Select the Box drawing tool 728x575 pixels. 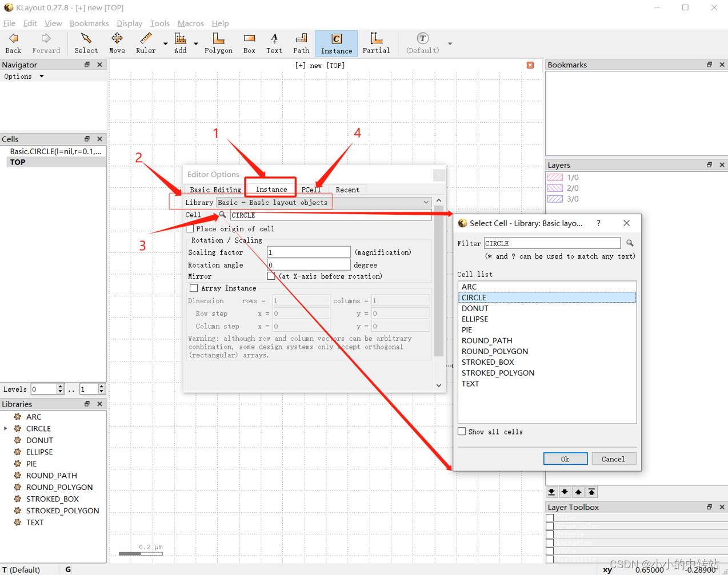pyautogui.click(x=249, y=43)
